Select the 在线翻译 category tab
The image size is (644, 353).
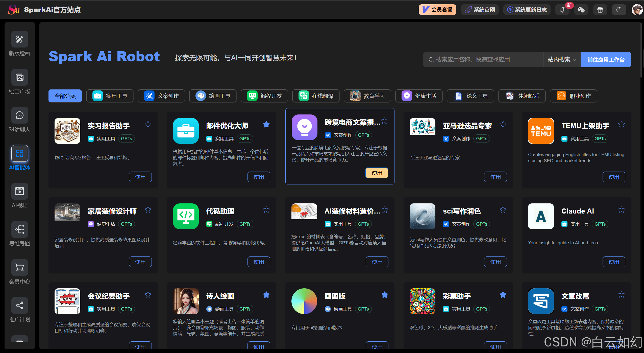point(316,96)
